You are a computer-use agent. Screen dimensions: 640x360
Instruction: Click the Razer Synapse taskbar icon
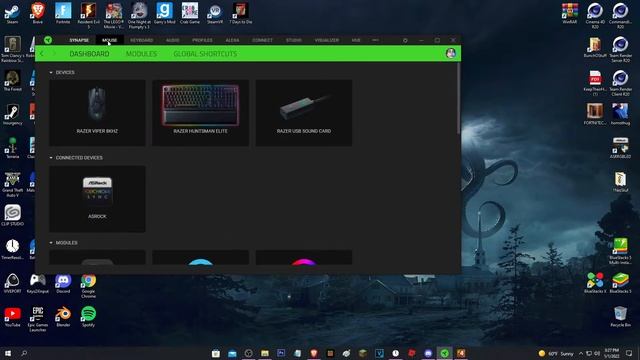click(x=444, y=353)
